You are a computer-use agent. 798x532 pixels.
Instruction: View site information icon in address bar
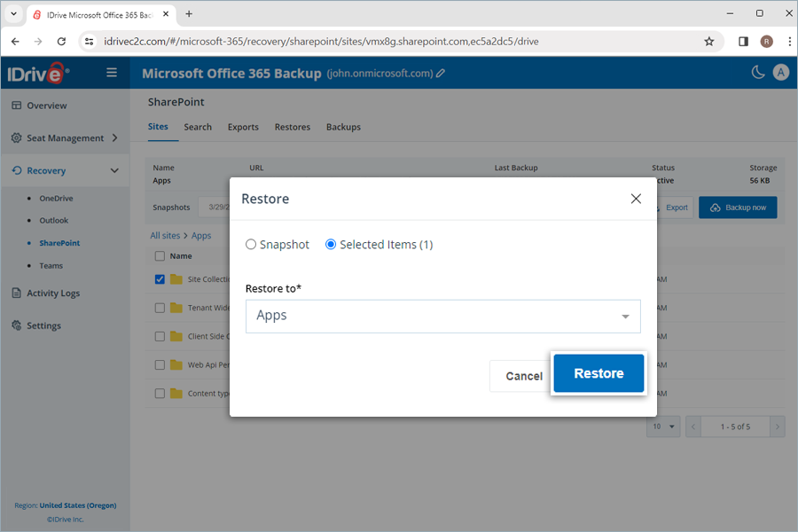coord(89,42)
